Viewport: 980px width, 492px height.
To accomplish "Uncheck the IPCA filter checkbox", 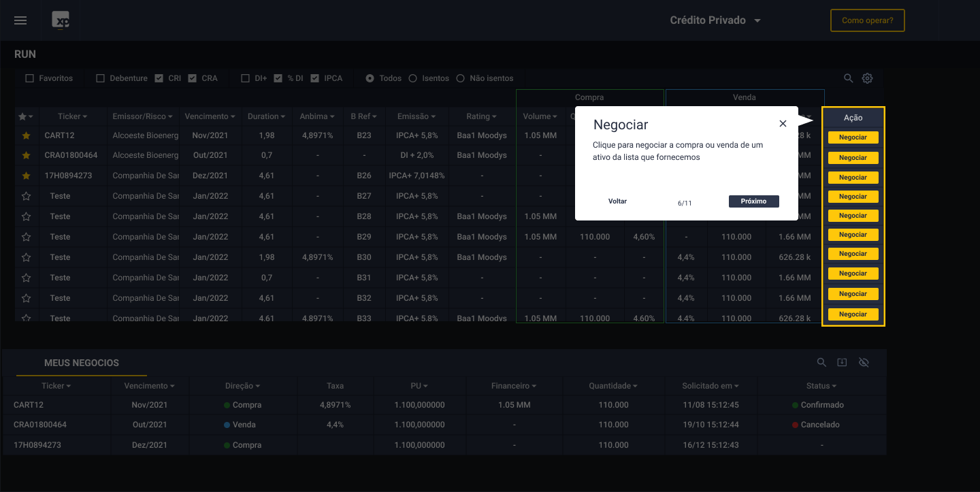I will point(314,78).
